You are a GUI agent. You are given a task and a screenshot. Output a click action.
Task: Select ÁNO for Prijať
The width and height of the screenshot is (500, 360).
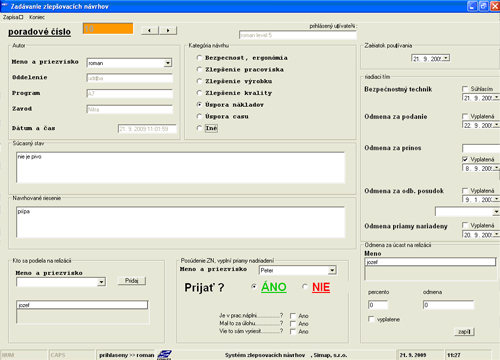(254, 287)
